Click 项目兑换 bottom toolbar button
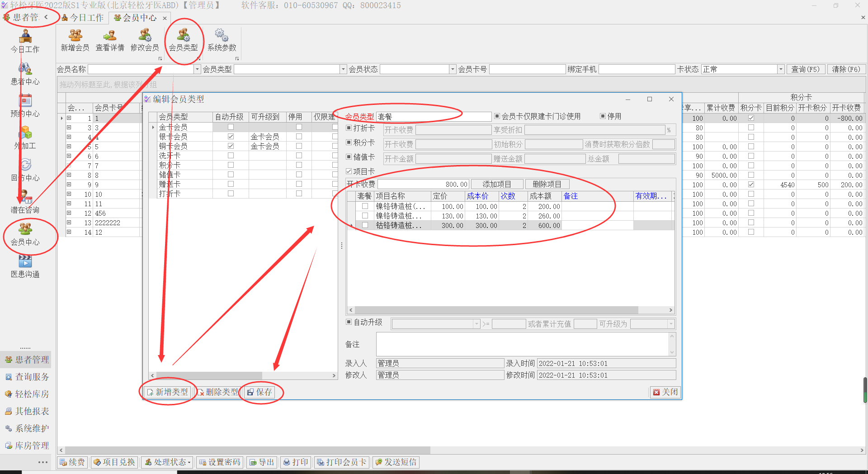The image size is (868, 474). [x=114, y=462]
